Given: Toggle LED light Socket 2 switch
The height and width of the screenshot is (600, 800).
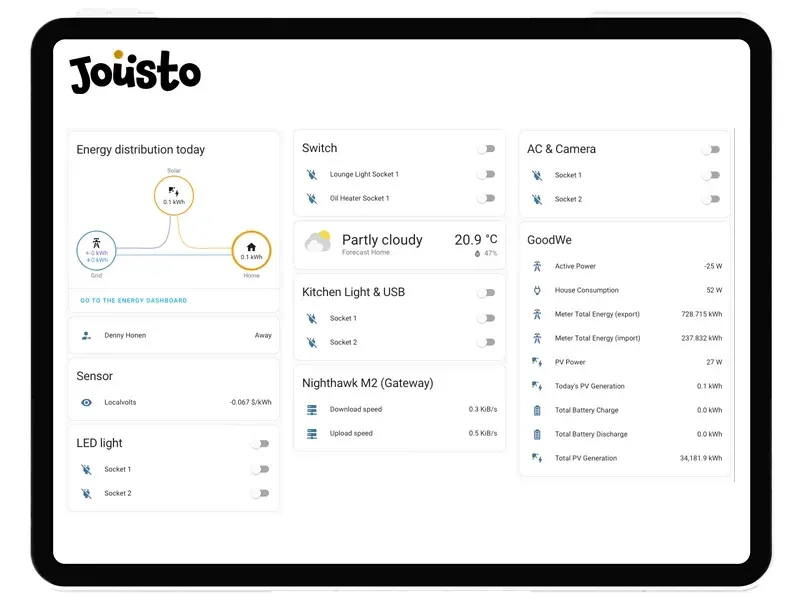Looking at the screenshot, I should (260, 493).
